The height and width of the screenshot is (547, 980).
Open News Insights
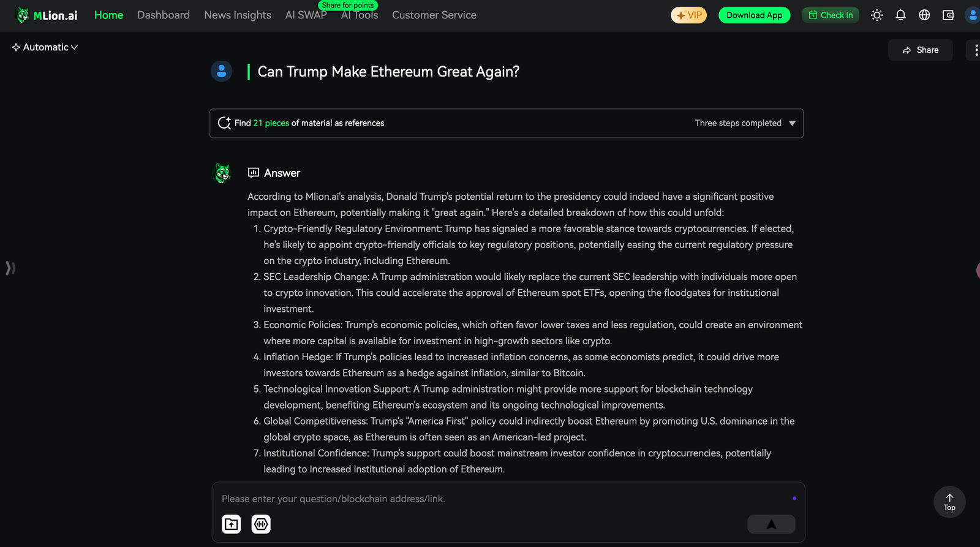[x=238, y=15]
